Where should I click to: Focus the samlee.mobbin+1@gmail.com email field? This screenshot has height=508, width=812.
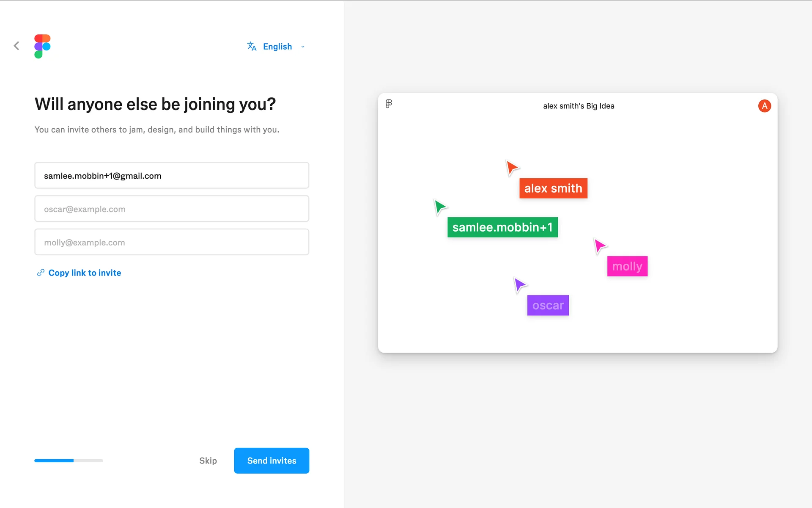click(x=172, y=175)
